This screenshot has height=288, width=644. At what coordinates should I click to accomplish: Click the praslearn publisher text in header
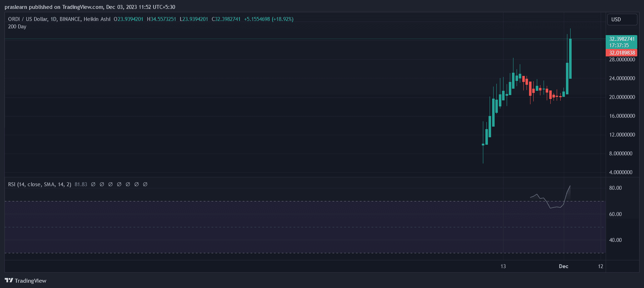pos(16,7)
